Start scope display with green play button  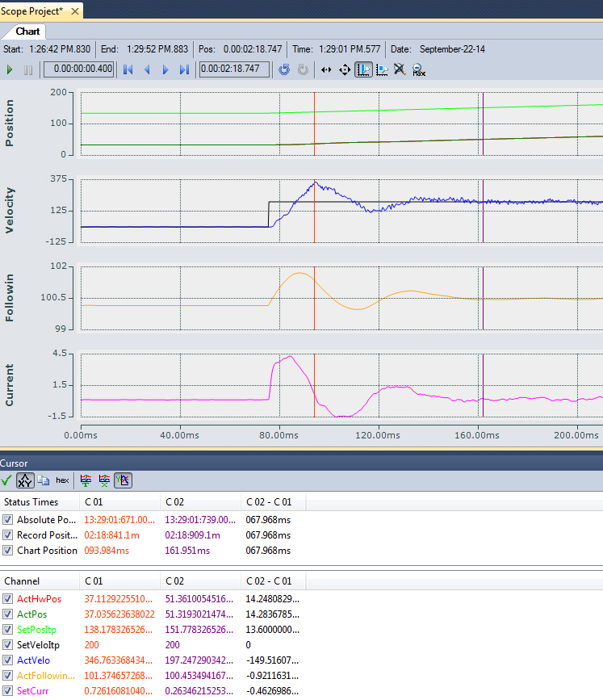pos(10,69)
